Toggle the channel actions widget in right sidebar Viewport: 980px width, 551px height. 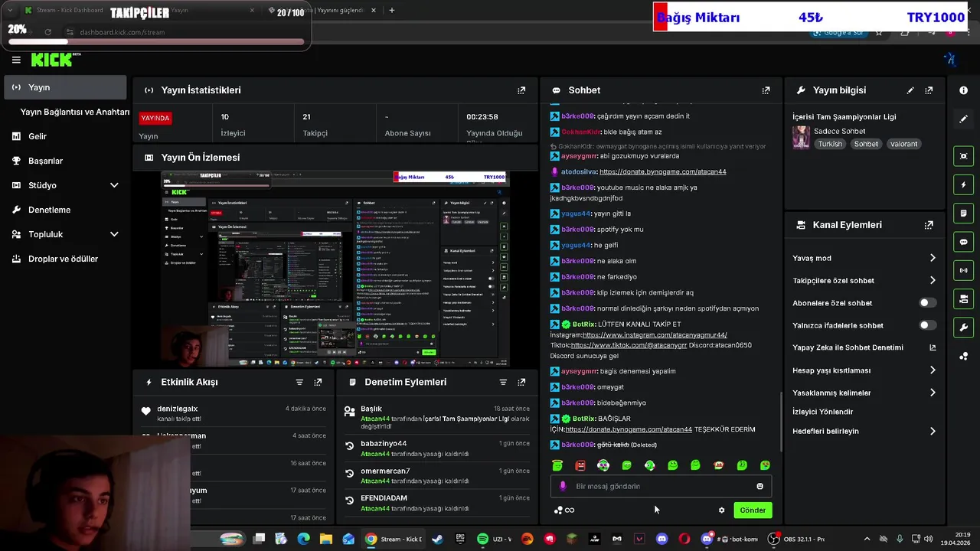(x=963, y=298)
